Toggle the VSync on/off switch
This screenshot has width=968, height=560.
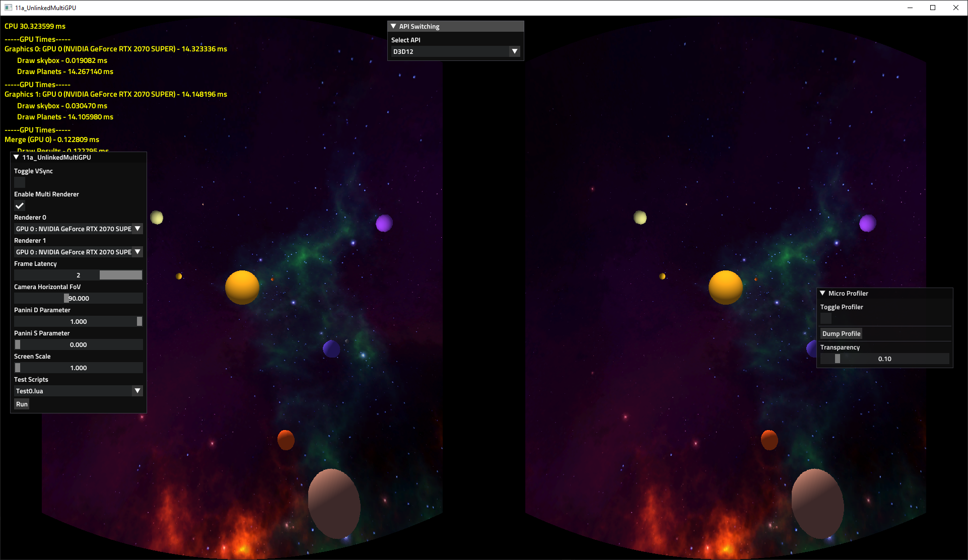pos(19,183)
